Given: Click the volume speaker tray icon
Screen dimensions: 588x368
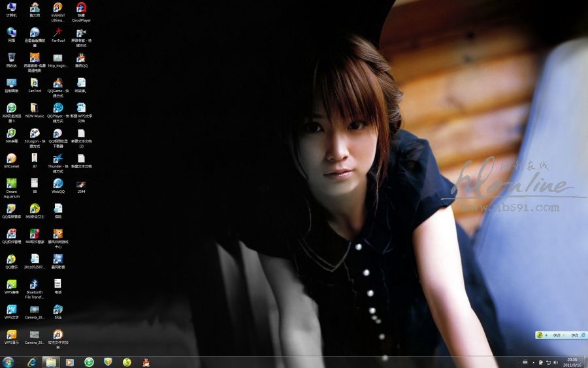Looking at the screenshot, I should [555, 362].
